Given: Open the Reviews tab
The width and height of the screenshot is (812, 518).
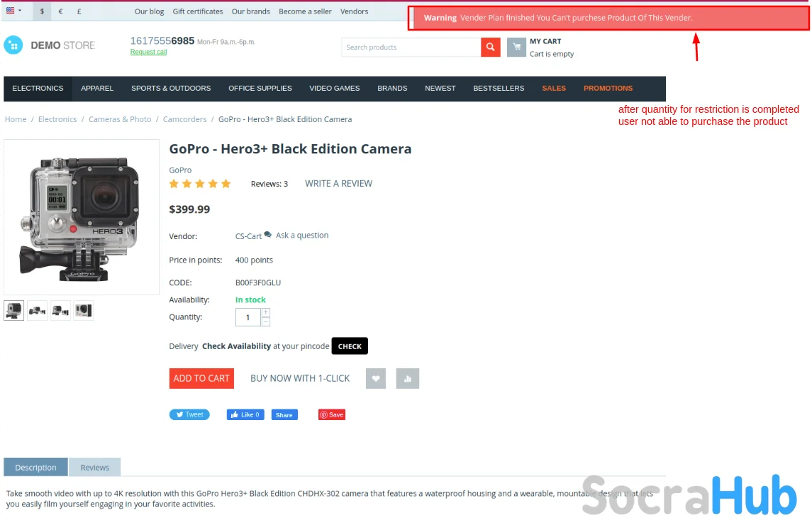Looking at the screenshot, I should pyautogui.click(x=95, y=467).
